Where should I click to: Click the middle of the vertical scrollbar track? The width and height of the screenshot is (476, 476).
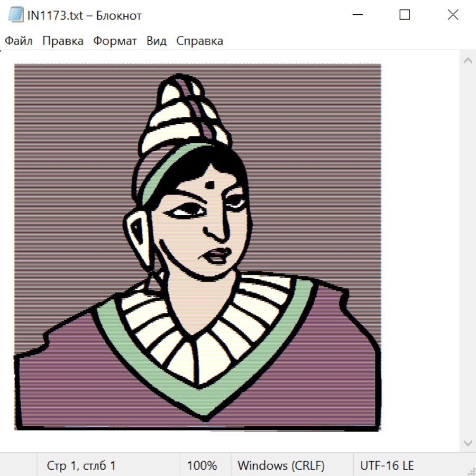pyautogui.click(x=468, y=252)
